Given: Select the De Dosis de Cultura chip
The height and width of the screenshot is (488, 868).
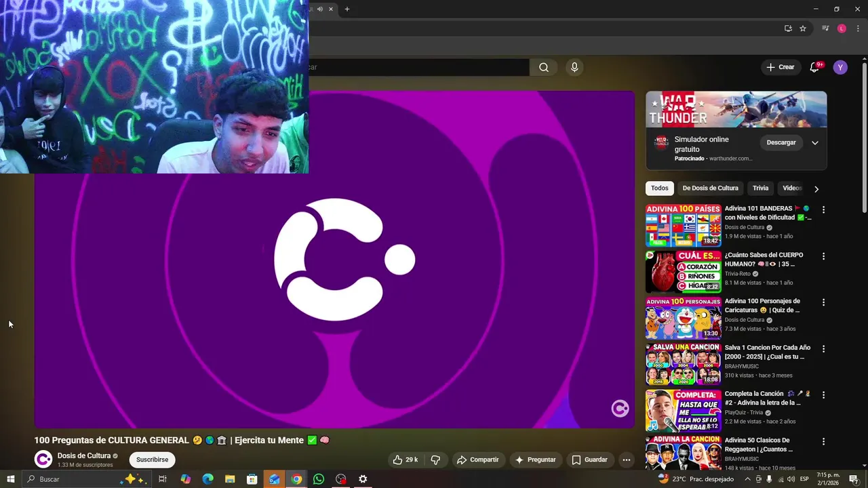Looking at the screenshot, I should (710, 188).
